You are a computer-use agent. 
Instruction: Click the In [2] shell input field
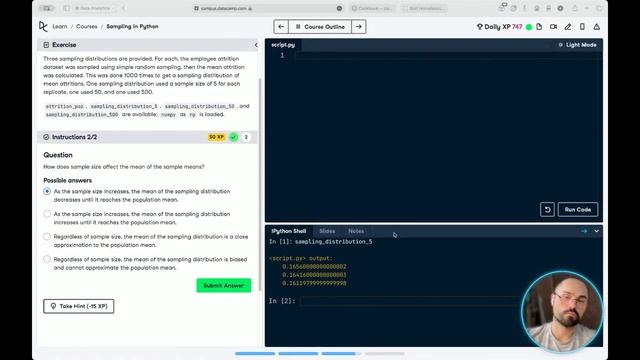410,301
